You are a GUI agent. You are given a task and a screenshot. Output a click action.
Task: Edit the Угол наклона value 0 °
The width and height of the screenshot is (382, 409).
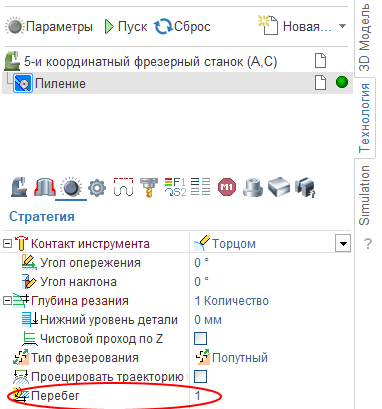tap(201, 282)
